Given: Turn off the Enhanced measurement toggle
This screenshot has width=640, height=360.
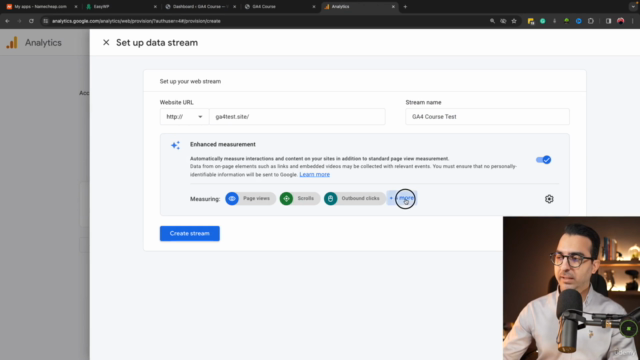Looking at the screenshot, I should tap(543, 160).
